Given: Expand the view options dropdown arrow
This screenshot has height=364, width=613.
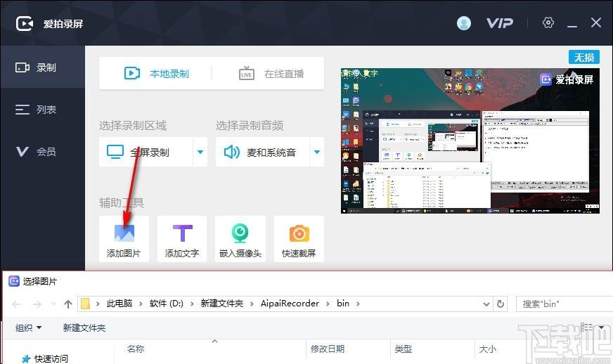Looking at the screenshot, I should click(x=601, y=327).
